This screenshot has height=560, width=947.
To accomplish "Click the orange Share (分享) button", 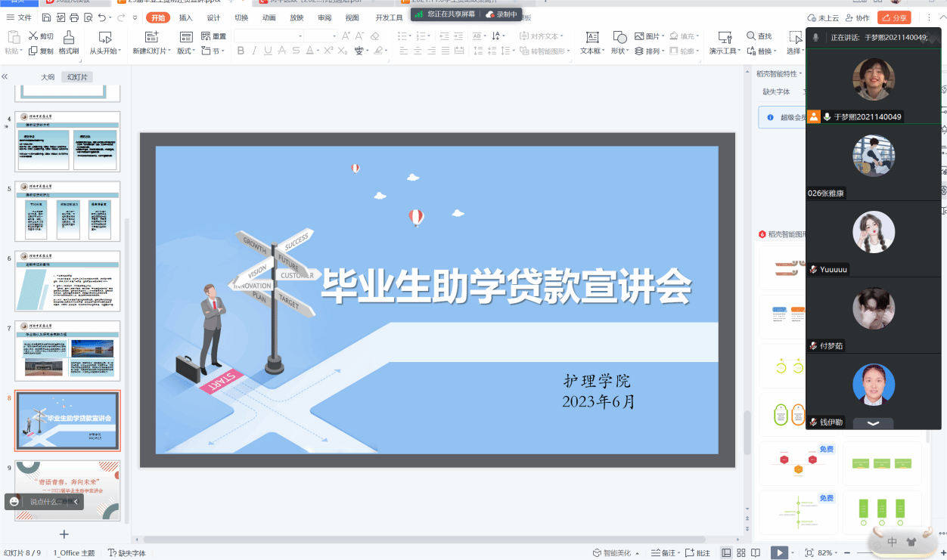I will click(894, 17).
